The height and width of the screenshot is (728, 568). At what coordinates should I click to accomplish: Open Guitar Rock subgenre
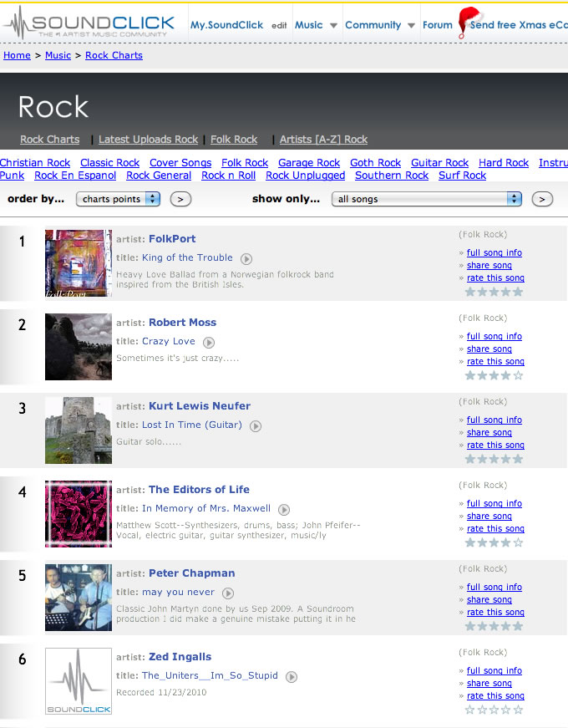pyautogui.click(x=440, y=163)
